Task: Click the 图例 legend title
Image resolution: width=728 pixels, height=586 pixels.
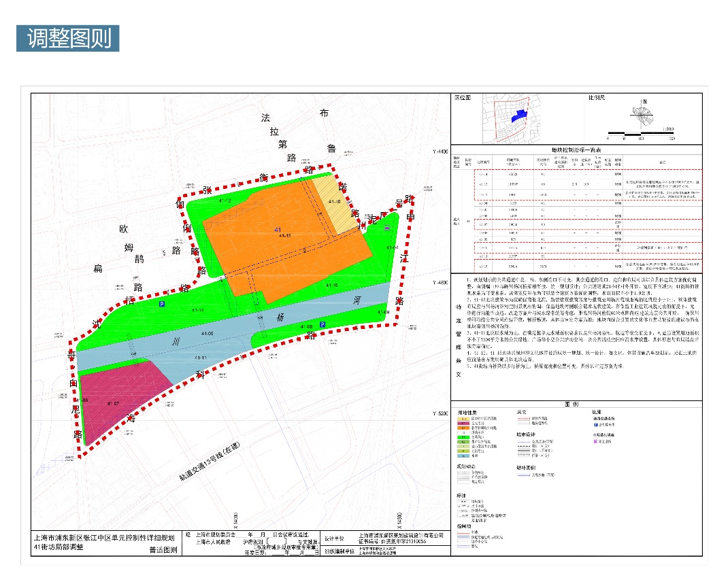Action: [572, 404]
